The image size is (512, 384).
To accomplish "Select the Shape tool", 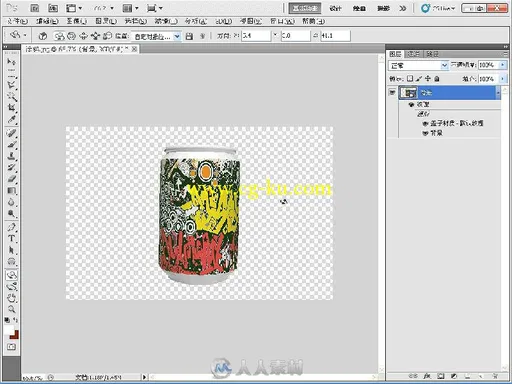I will pyautogui.click(x=11, y=261).
